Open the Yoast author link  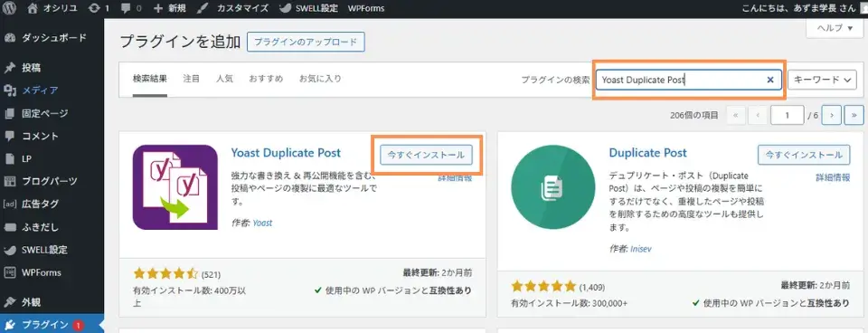pyautogui.click(x=262, y=224)
